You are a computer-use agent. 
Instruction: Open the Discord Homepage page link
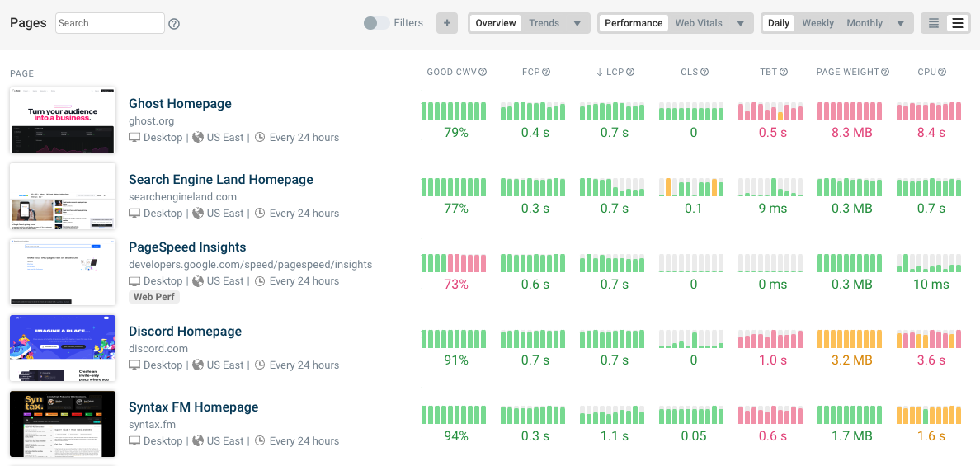185,332
